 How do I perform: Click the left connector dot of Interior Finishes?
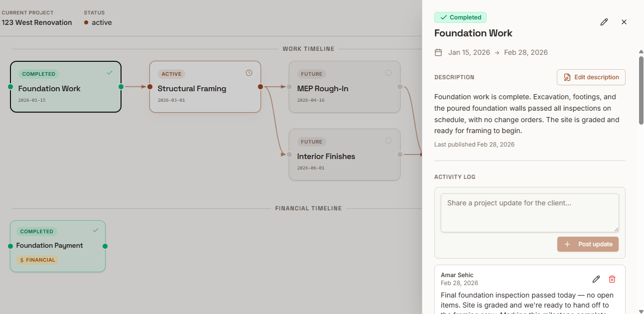289,155
